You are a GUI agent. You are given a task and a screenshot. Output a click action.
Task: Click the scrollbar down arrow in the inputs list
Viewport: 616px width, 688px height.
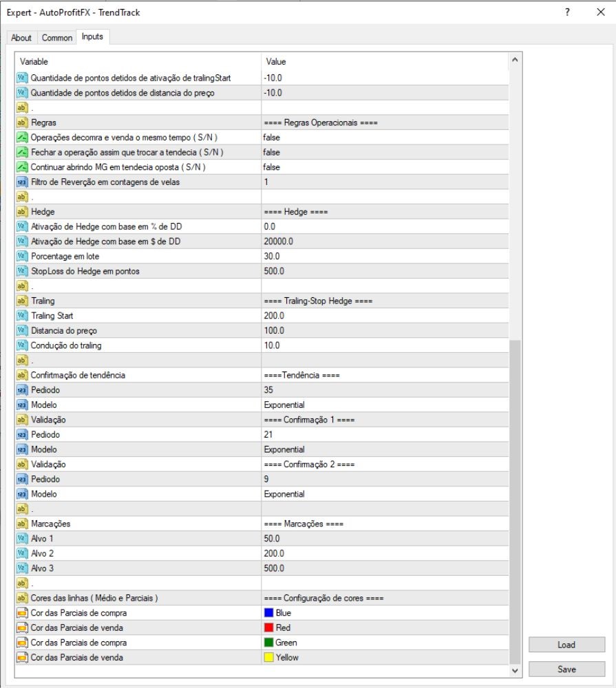click(x=515, y=670)
